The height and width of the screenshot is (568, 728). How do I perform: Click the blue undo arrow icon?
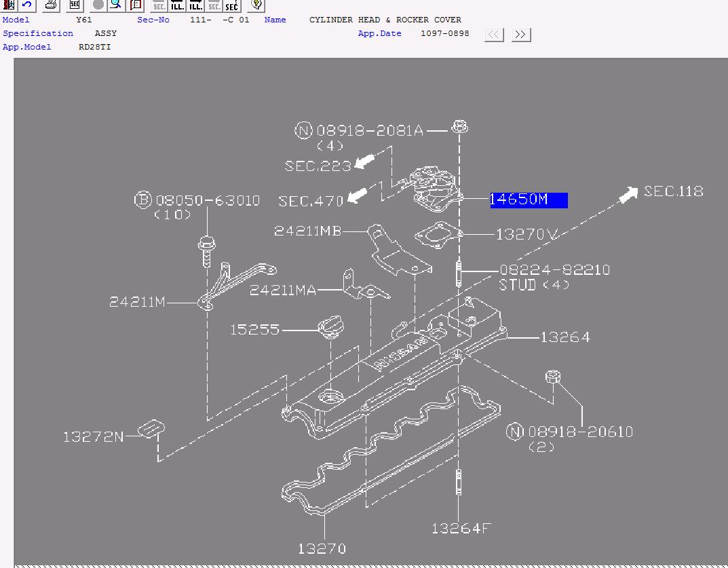tap(27, 5)
